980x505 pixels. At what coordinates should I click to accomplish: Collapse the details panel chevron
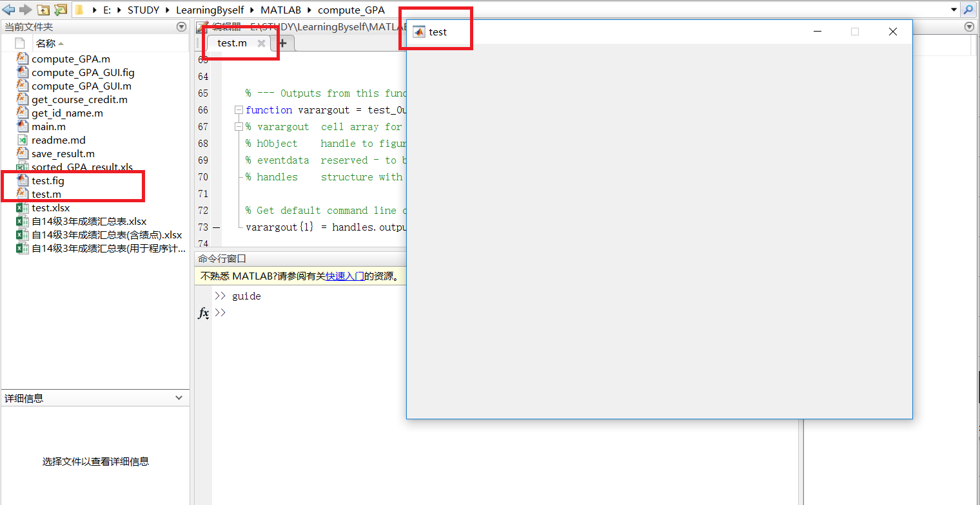(179, 398)
